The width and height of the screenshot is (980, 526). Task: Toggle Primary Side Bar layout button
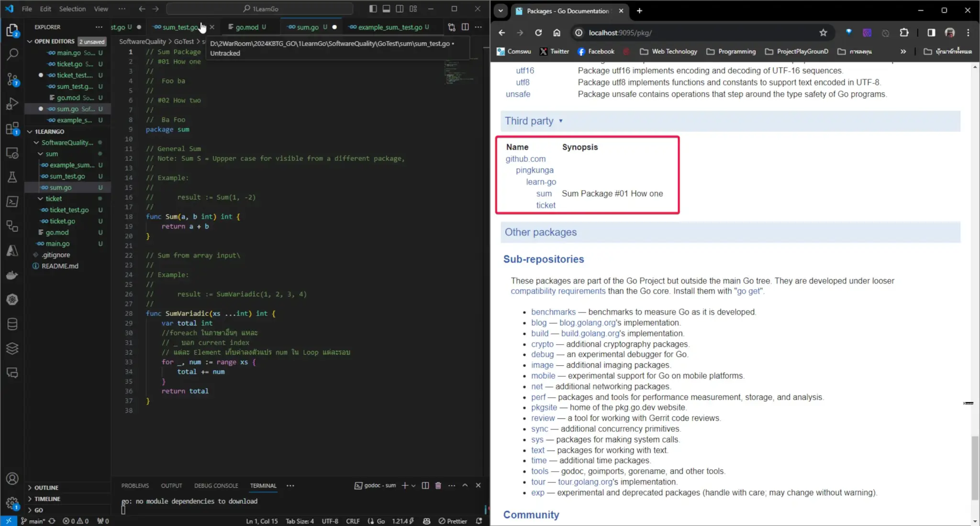(373, 9)
